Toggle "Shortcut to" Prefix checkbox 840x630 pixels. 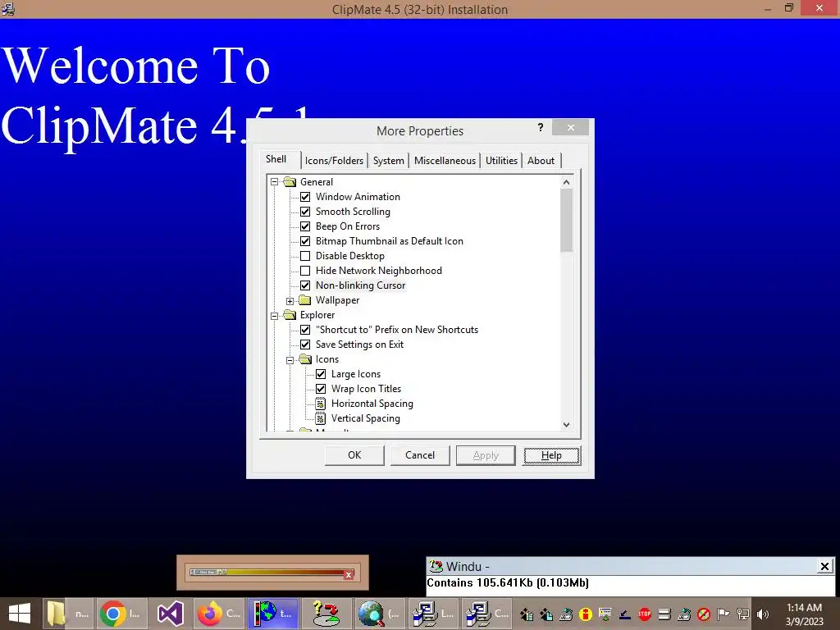(x=305, y=330)
